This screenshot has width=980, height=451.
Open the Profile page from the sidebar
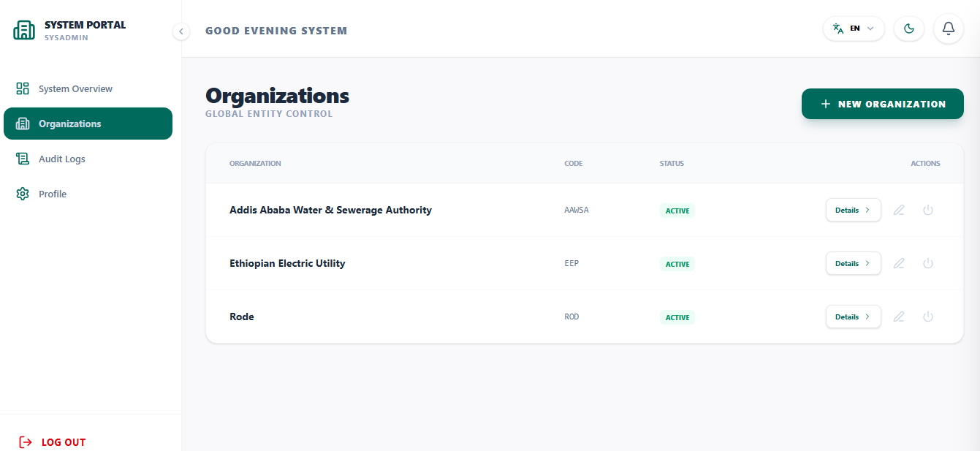(x=88, y=194)
